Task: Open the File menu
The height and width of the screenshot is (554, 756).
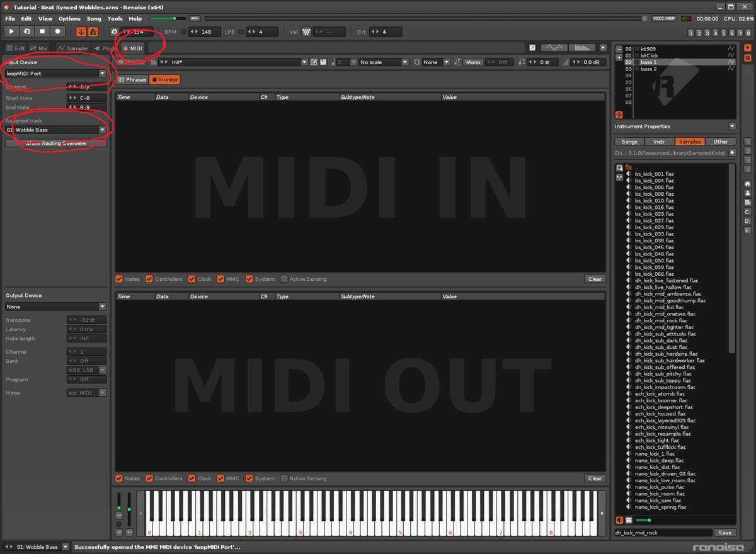Action: click(9, 19)
